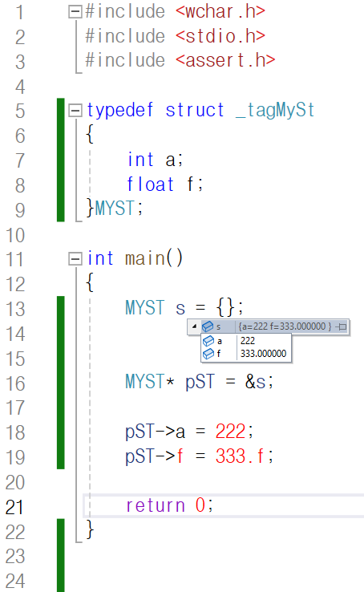The width and height of the screenshot is (364, 592).
Task: Click variable s in 'MYST s = {};'
Action: [180, 309]
